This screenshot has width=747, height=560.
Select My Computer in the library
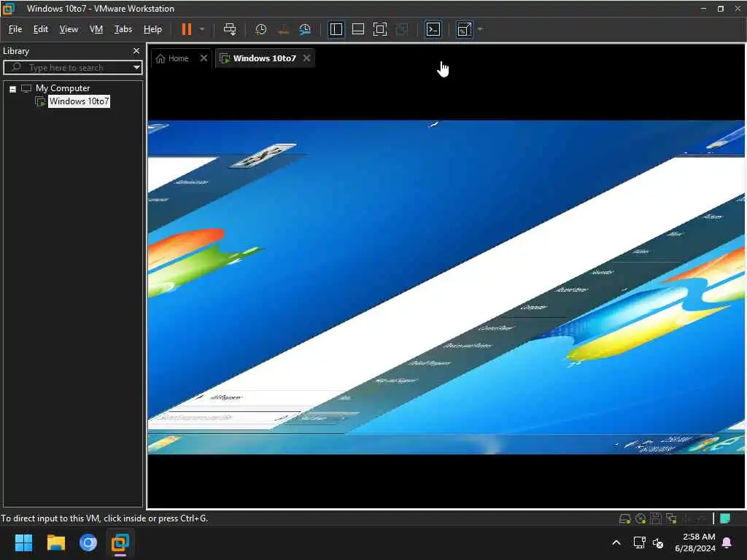click(63, 88)
